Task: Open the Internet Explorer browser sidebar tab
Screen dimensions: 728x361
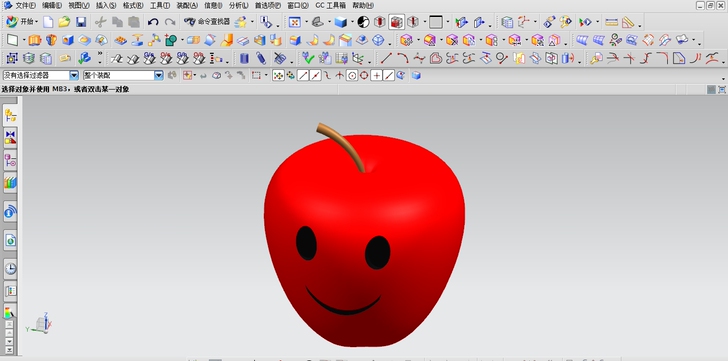Action: [10, 240]
